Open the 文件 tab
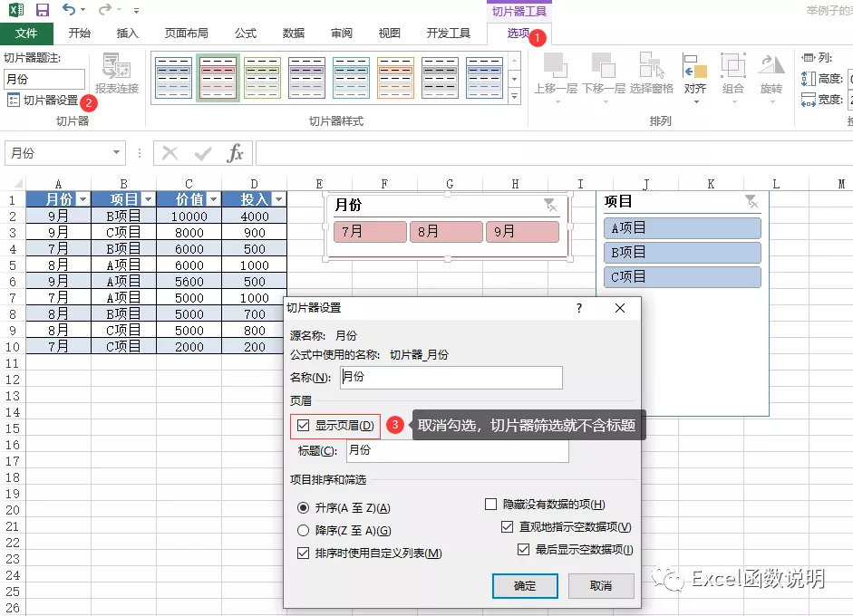The height and width of the screenshot is (616, 853). click(26, 34)
